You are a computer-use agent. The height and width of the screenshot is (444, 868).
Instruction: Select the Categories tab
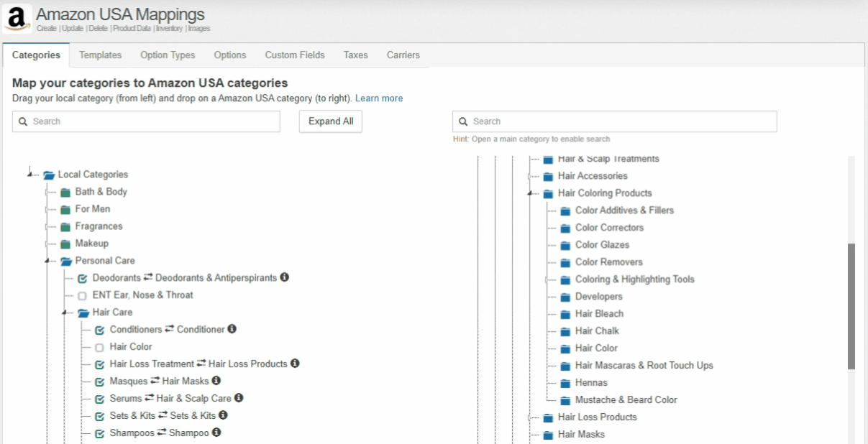pyautogui.click(x=36, y=55)
